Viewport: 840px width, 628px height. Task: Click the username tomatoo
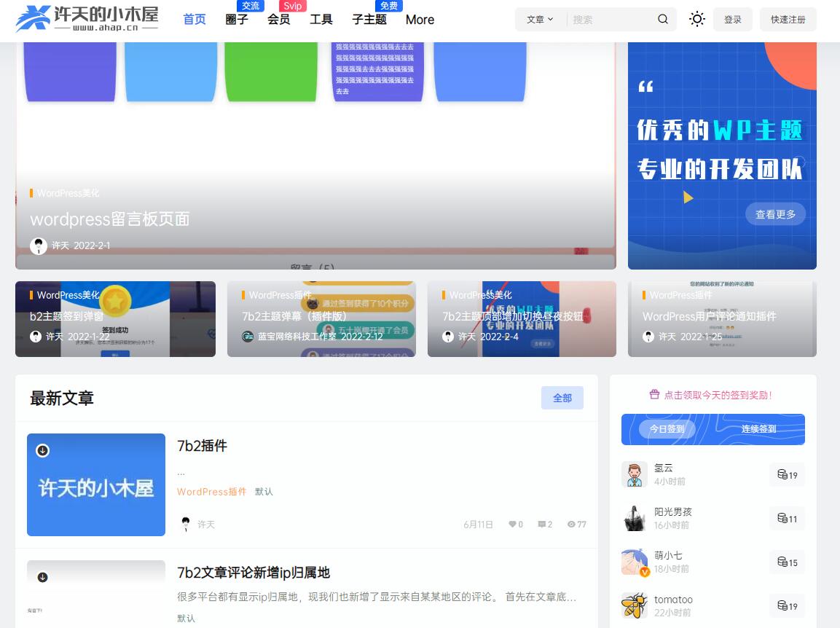(673, 600)
